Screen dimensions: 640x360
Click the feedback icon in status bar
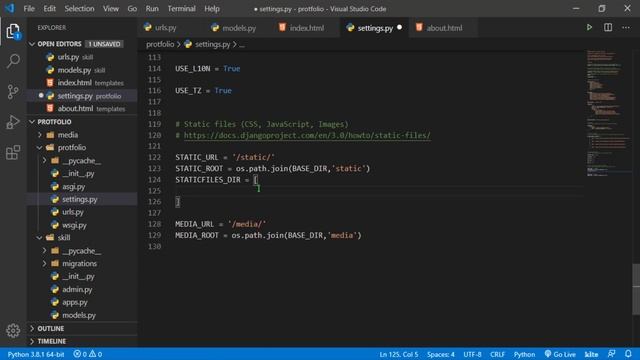tap(611, 354)
